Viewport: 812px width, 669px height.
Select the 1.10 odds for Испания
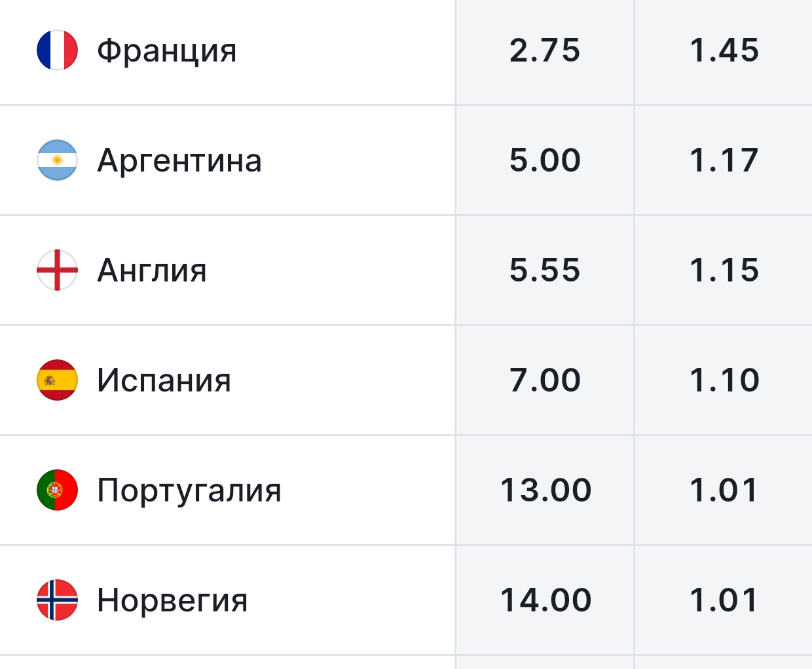point(724,380)
